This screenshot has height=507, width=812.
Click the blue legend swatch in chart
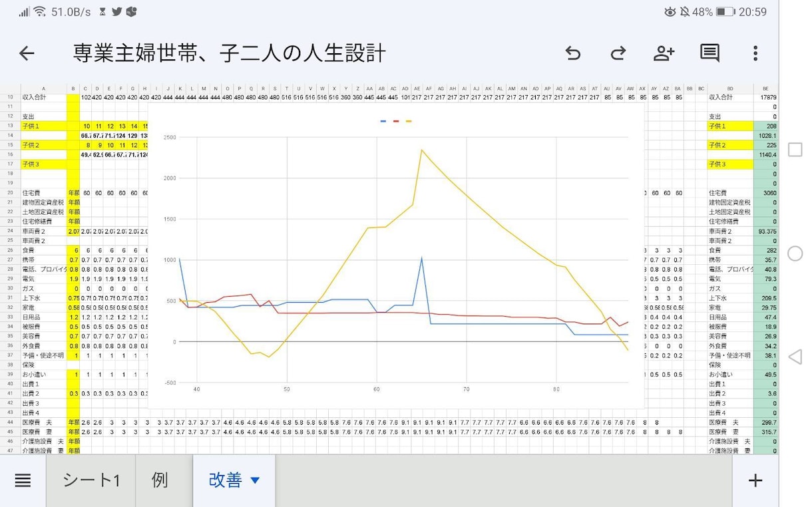[383, 122]
